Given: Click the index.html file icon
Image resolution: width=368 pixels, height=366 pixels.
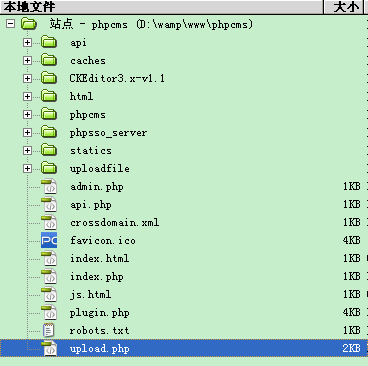Looking at the screenshot, I should click(x=49, y=258).
